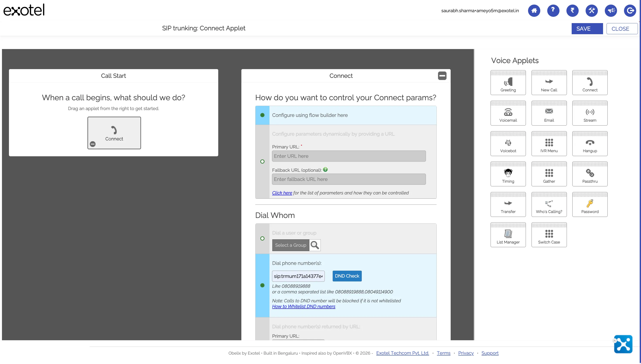Image resolution: width=641 pixels, height=364 pixels.
Task: Click the CLOSE button
Action: coord(622,29)
